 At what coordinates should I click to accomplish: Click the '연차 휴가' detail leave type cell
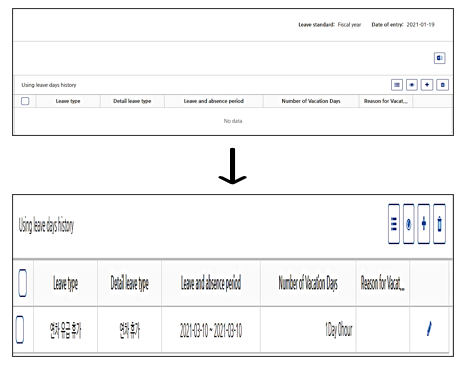point(130,330)
